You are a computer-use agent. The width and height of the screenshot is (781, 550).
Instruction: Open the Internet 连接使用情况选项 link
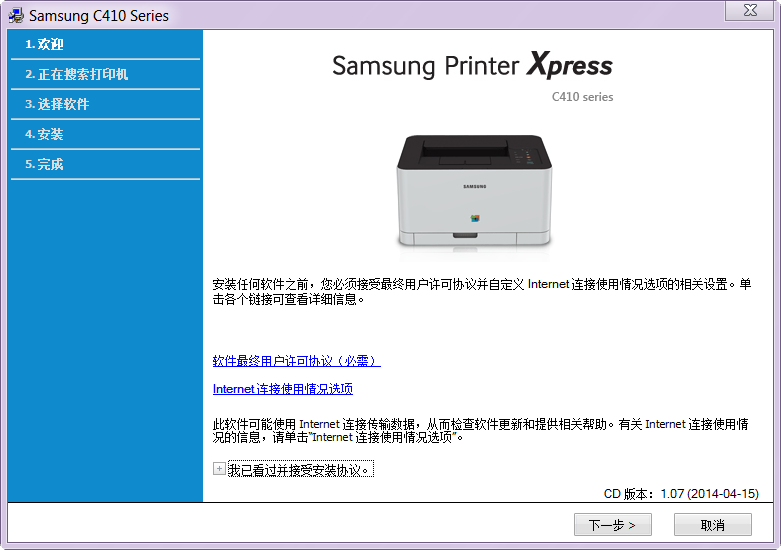click(282, 389)
